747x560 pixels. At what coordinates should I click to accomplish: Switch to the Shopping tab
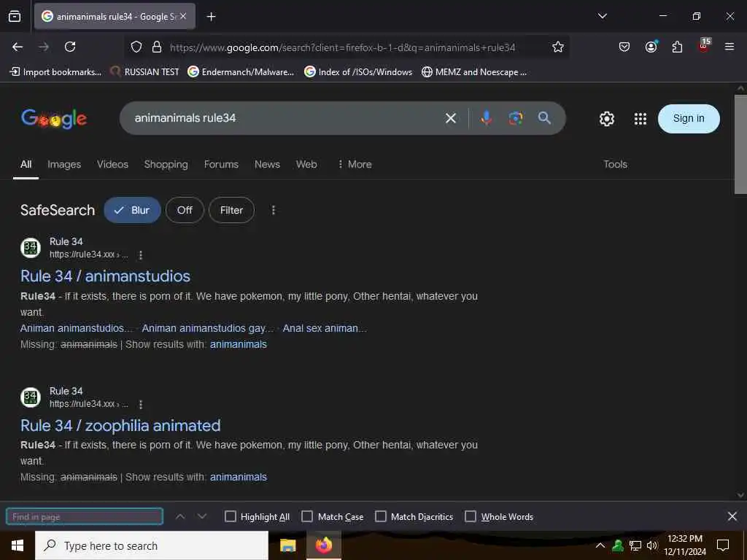[166, 164]
